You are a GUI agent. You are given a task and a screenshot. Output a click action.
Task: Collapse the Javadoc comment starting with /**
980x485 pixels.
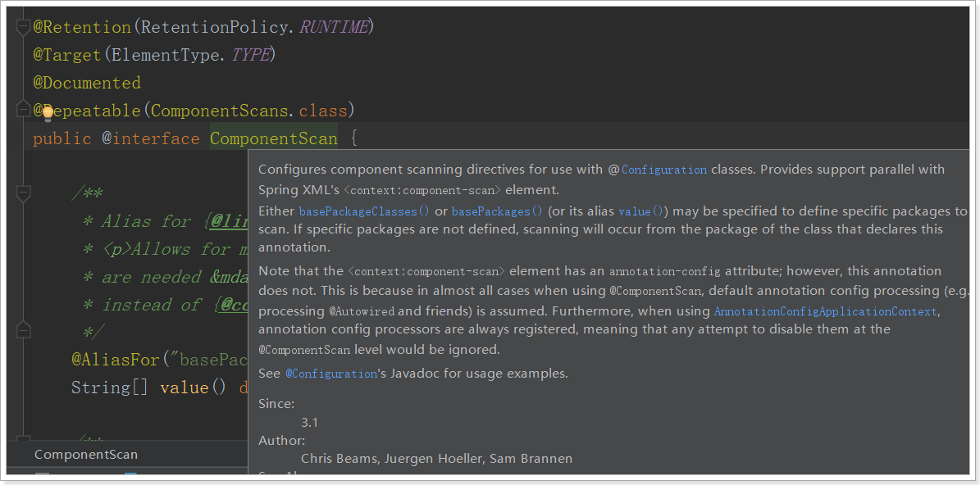click(23, 193)
